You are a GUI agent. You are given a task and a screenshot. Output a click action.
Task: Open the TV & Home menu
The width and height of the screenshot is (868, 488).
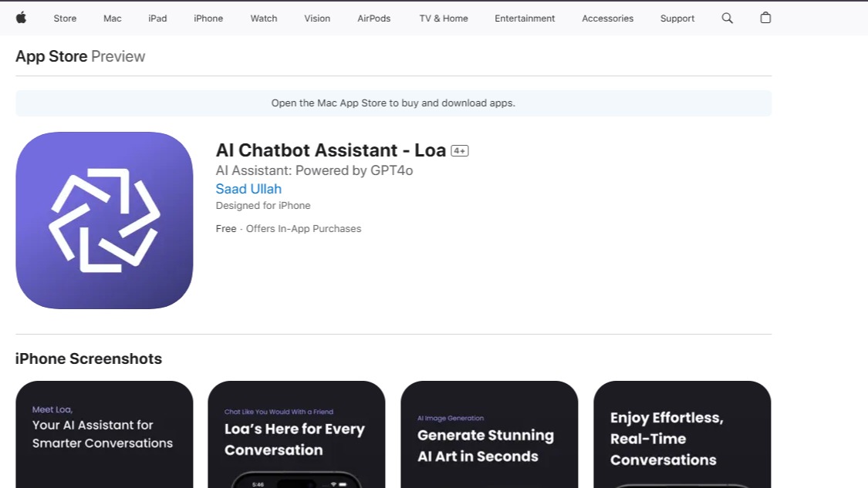tap(444, 19)
